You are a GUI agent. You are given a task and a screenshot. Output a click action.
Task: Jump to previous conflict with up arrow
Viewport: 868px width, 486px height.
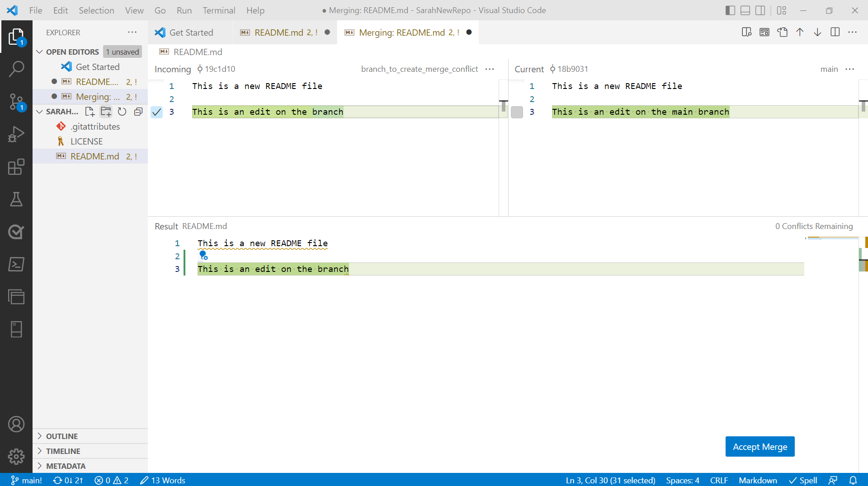pos(800,32)
